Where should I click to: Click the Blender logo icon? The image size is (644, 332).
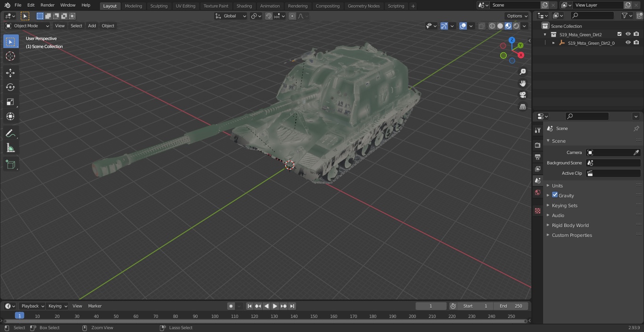(7, 5)
